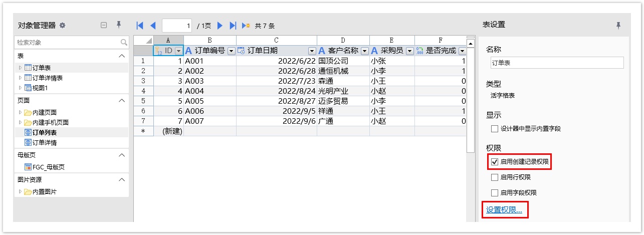Check the 启用字段权限 option
The image size is (644, 235).
pyautogui.click(x=495, y=192)
